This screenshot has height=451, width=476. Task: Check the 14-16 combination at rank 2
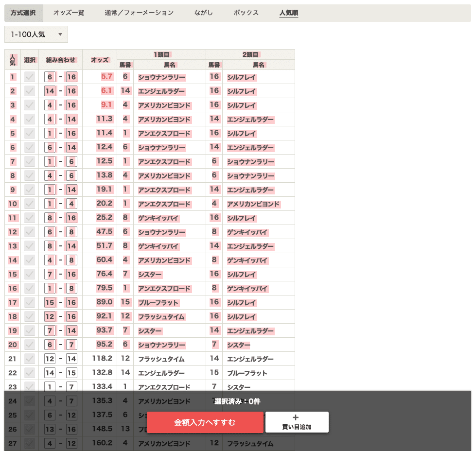(30, 91)
